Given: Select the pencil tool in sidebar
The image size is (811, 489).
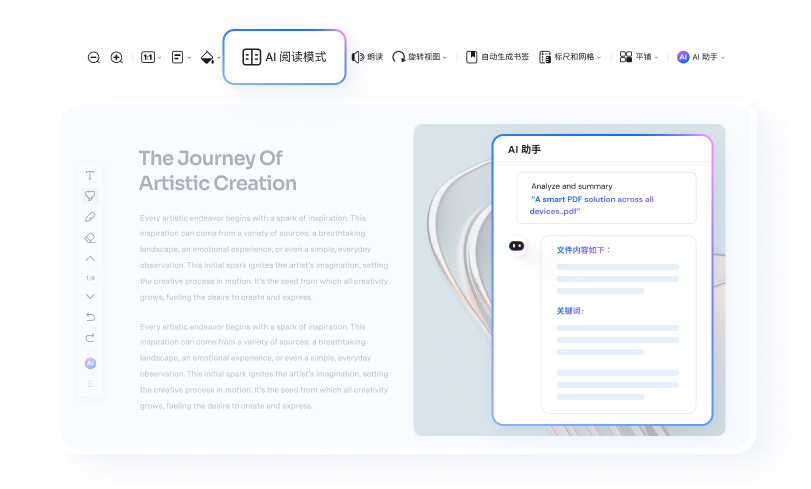Looking at the screenshot, I should click(90, 217).
